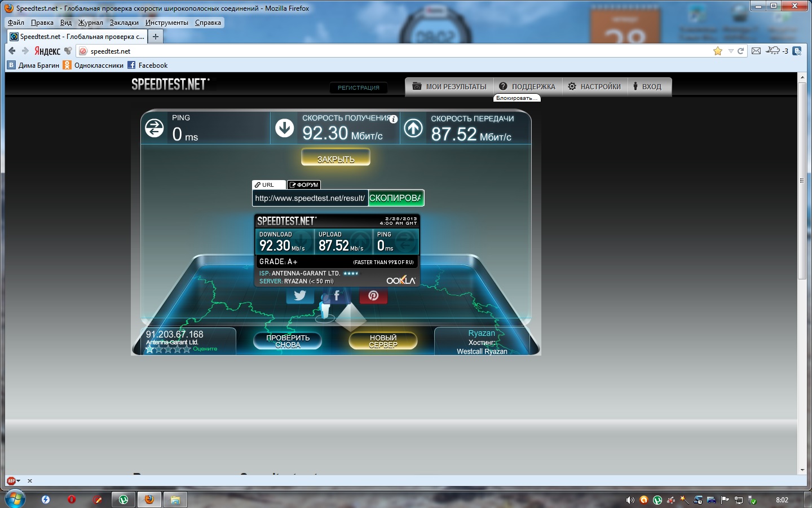Click the НОВЫЙ СЕРВЕР button

tap(383, 341)
